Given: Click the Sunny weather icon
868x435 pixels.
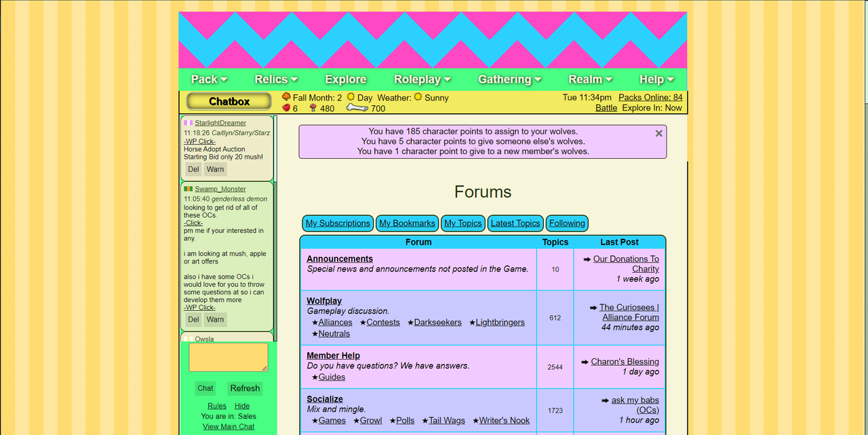Looking at the screenshot, I should point(418,97).
